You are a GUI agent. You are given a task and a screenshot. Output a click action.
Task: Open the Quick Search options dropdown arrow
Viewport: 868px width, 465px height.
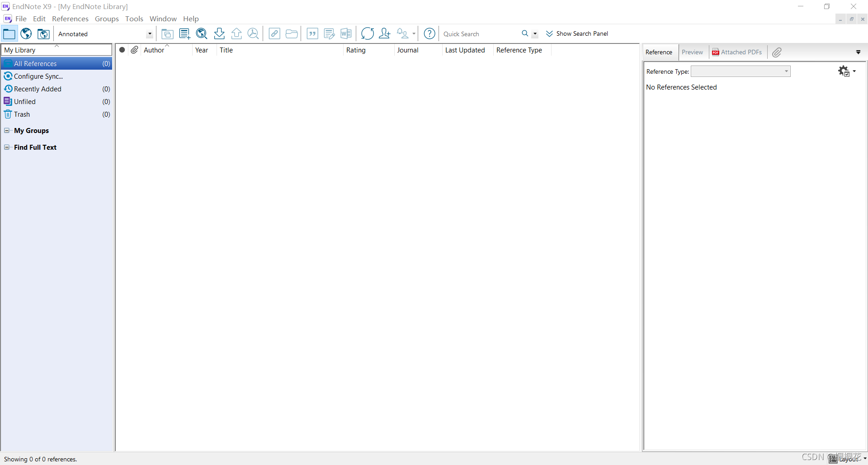tap(535, 34)
